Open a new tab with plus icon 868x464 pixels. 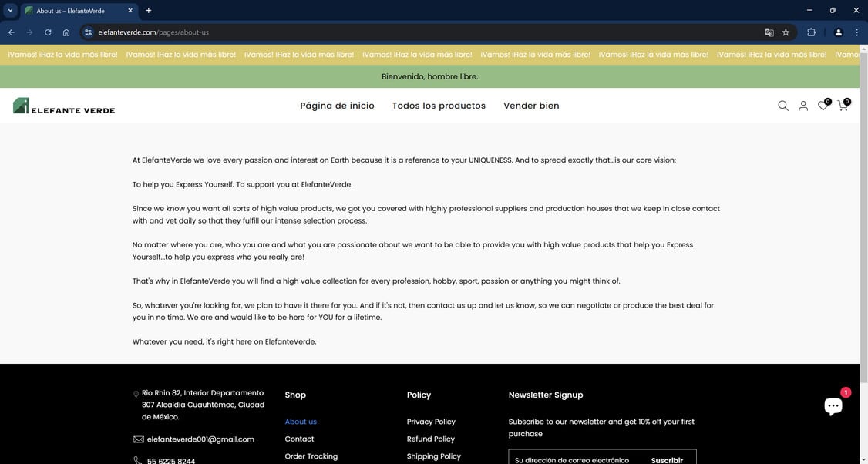point(148,11)
